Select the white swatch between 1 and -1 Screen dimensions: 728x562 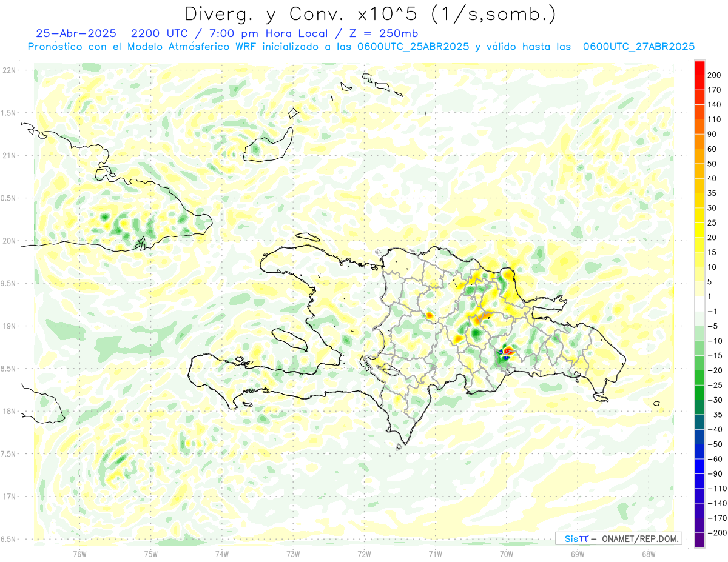(x=700, y=304)
